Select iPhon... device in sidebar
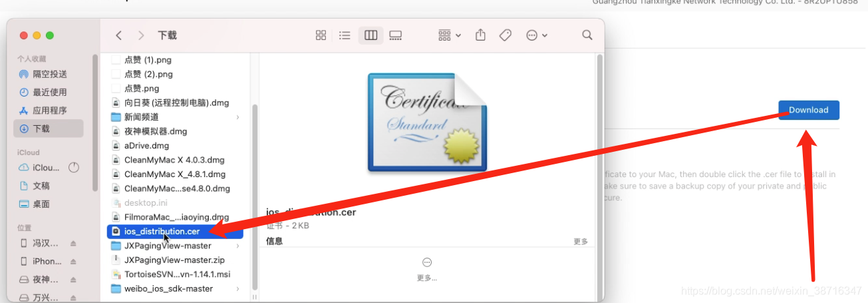 pyautogui.click(x=40, y=261)
